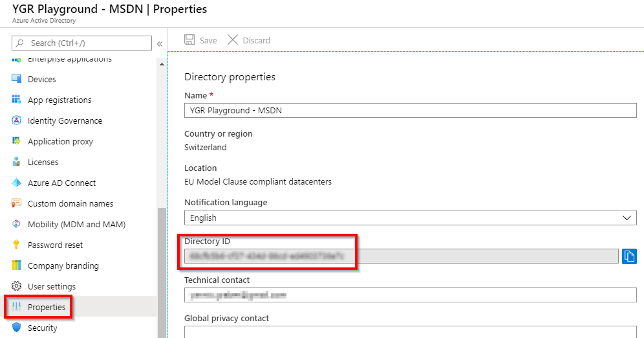Click the Identity Governance icon
This screenshot has height=338, width=644.
[16, 120]
